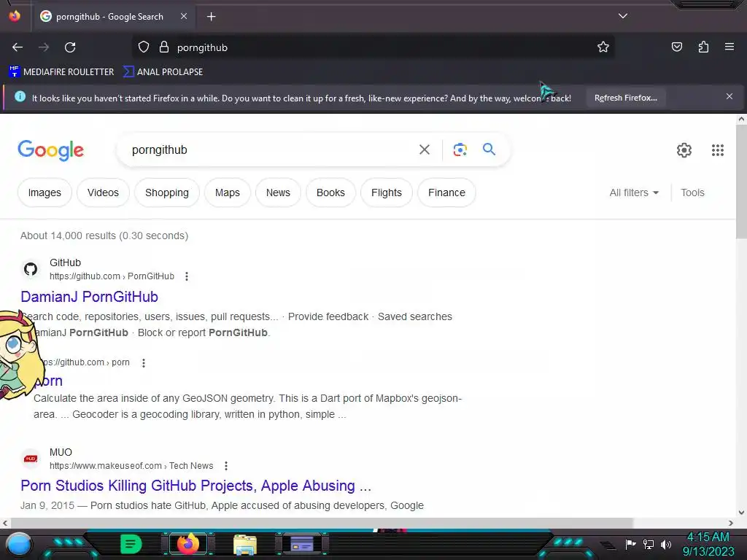Open the Start orb on the taskbar
The height and width of the screenshot is (560, 747).
point(19,544)
